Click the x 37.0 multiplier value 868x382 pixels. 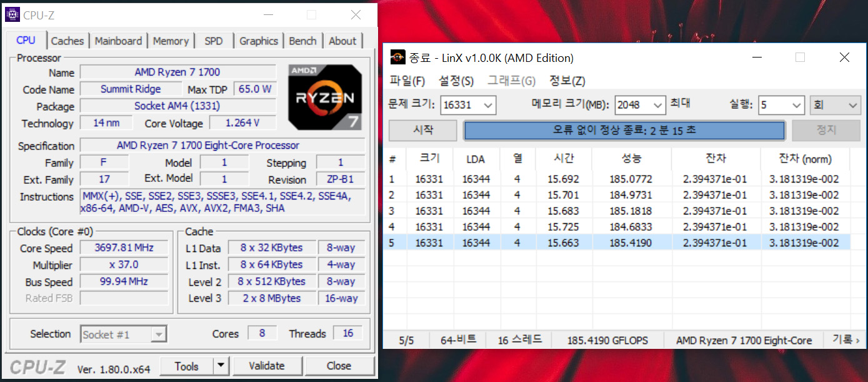[124, 264]
